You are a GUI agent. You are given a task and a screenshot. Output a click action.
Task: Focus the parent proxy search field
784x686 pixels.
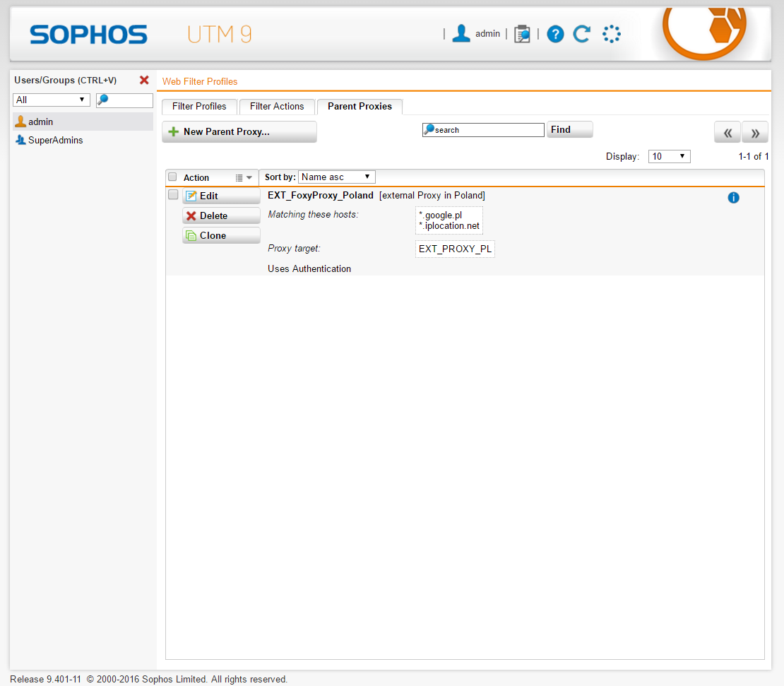pyautogui.click(x=483, y=130)
